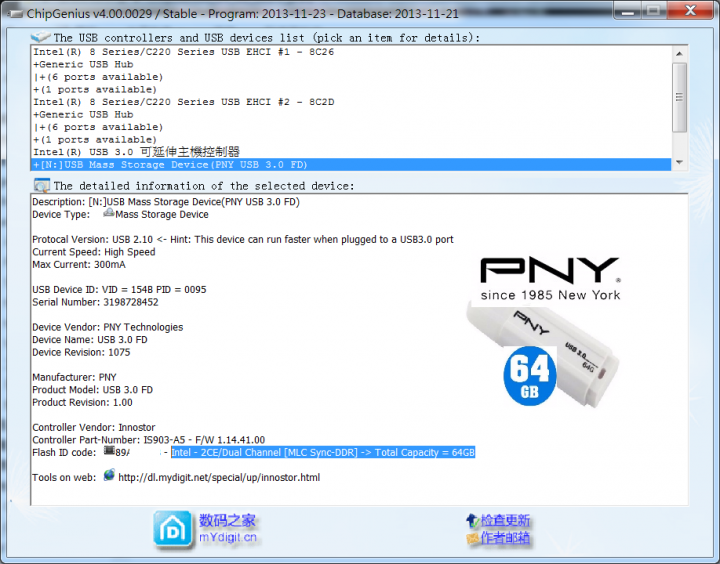Click the mYdigit house logo icon
Image resolution: width=720 pixels, height=564 pixels.
click(x=173, y=530)
